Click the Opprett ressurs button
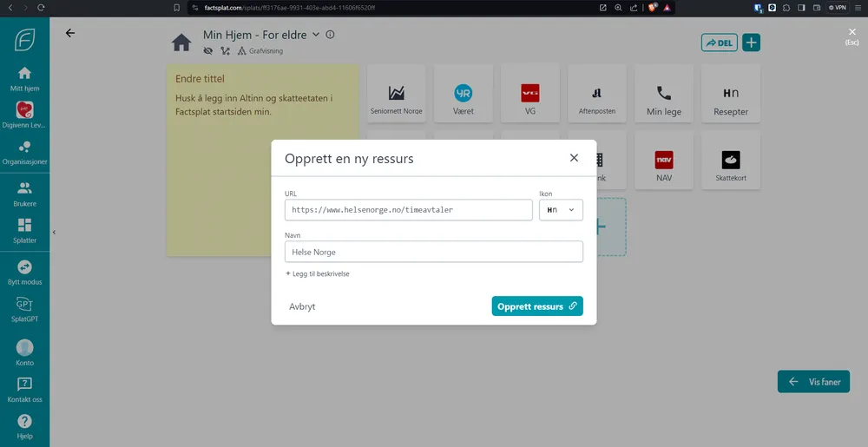 pos(536,306)
